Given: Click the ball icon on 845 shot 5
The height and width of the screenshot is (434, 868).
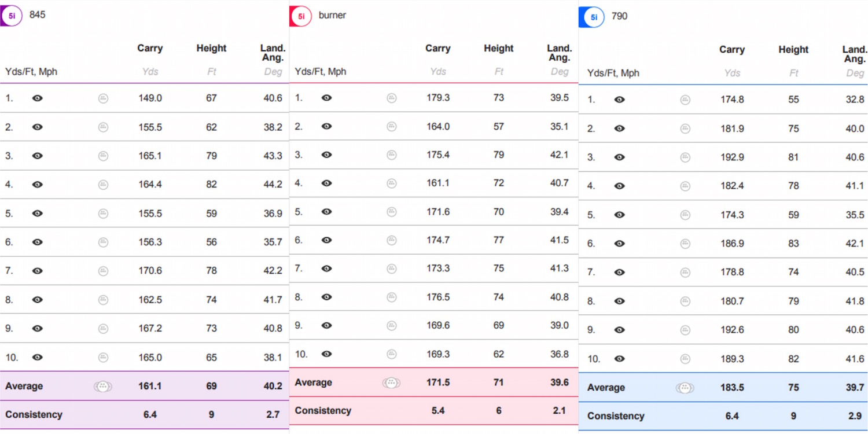Looking at the screenshot, I should pos(103,214).
